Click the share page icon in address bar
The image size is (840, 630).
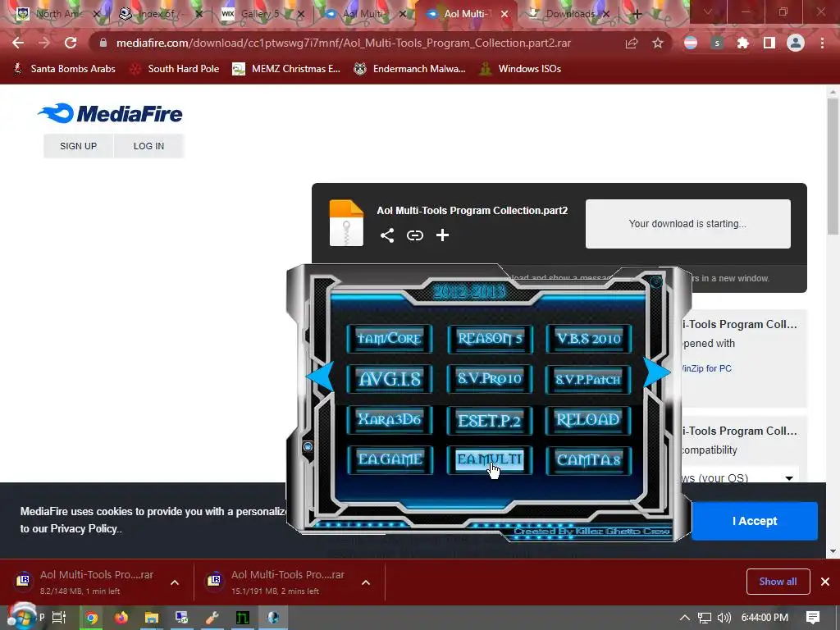tap(632, 43)
